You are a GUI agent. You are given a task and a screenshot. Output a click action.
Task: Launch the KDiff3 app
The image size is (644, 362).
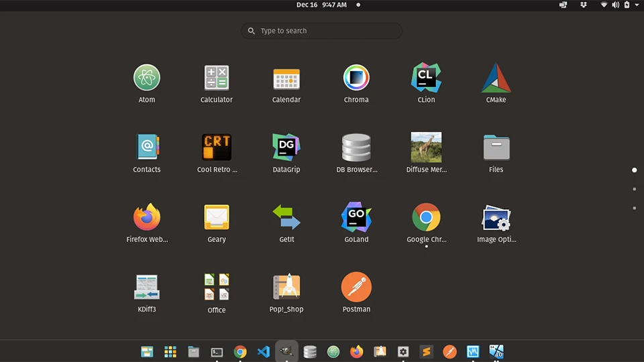(146, 288)
